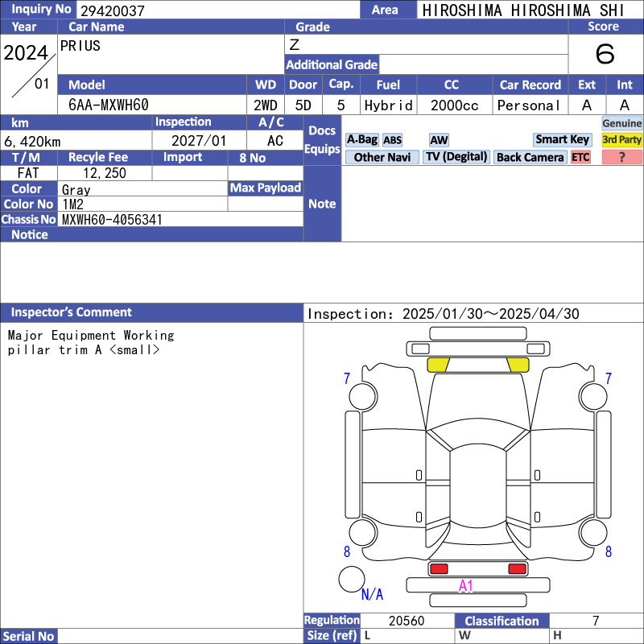Click the overall Score value 6
The height and width of the screenshot is (644, 644).
coord(605,55)
